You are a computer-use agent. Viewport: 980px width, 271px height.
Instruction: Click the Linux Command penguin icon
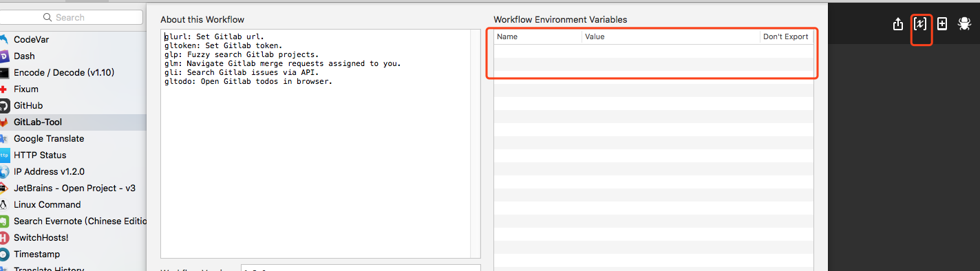3,204
